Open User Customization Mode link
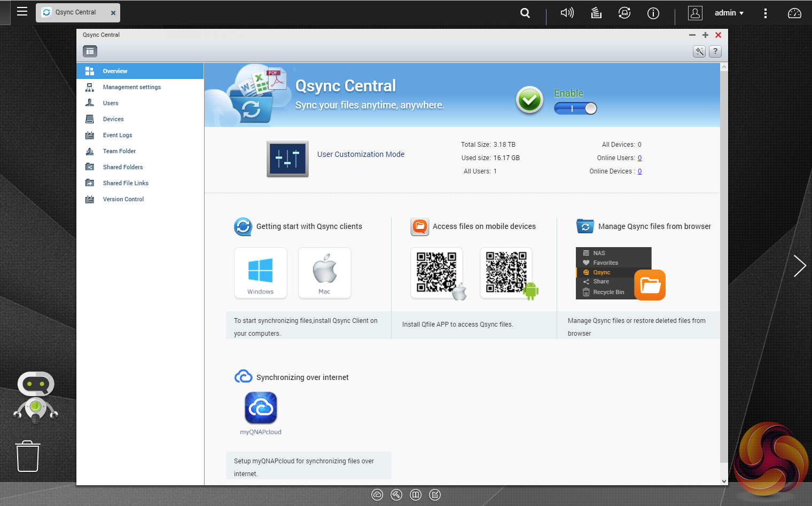The height and width of the screenshot is (506, 812). click(x=361, y=154)
